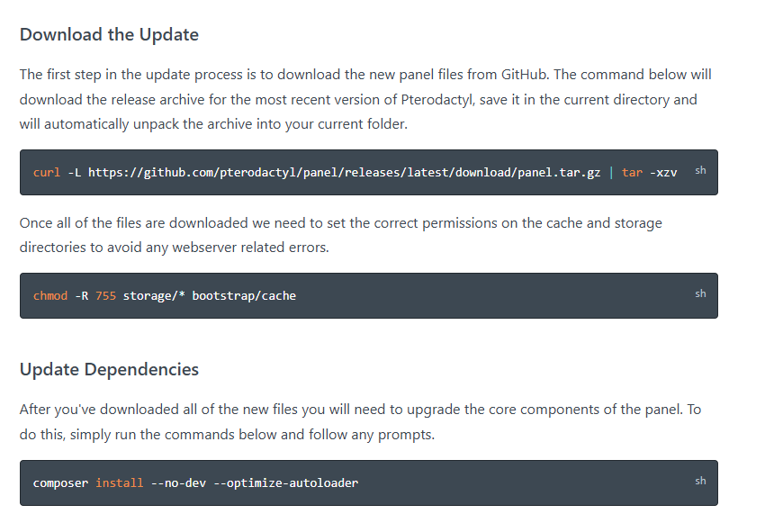Click the sh label on curl code block
Image resolution: width=765 pixels, height=532 pixels.
point(700,170)
